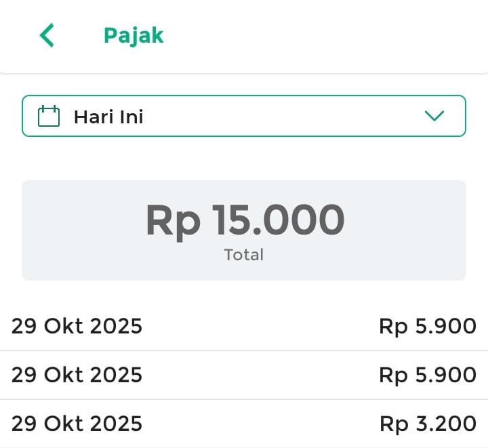
Task: Click the Rp 15.000 total amount
Action: (x=245, y=220)
